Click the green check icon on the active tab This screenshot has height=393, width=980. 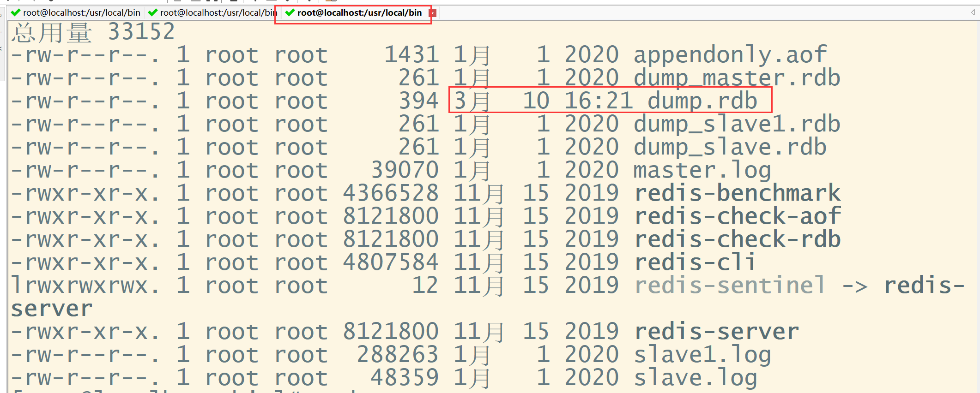click(x=290, y=13)
